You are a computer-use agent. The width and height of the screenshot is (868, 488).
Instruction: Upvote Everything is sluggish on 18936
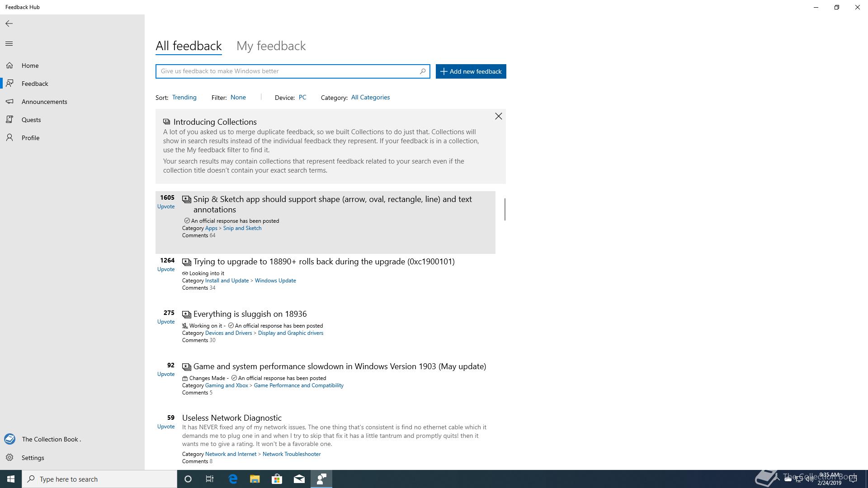[166, 322]
